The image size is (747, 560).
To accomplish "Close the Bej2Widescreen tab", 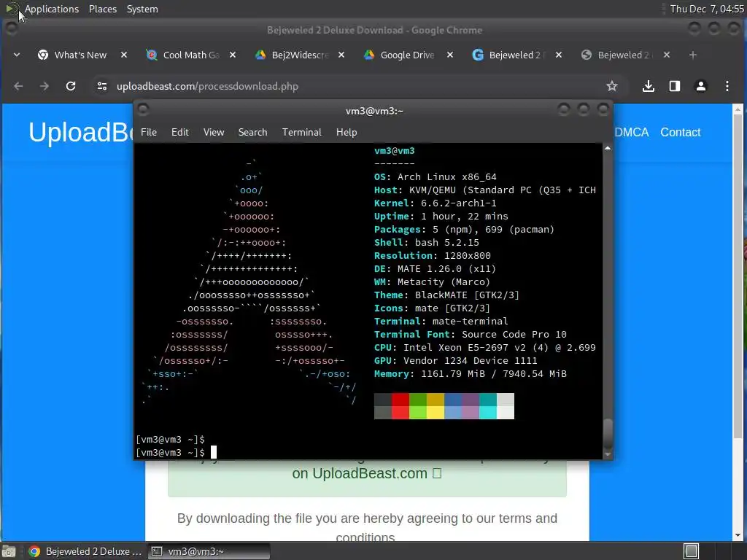I will 341,55.
